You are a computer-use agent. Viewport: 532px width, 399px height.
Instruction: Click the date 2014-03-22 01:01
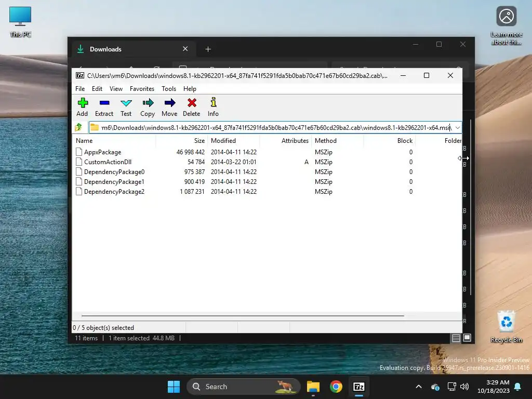[x=234, y=162]
